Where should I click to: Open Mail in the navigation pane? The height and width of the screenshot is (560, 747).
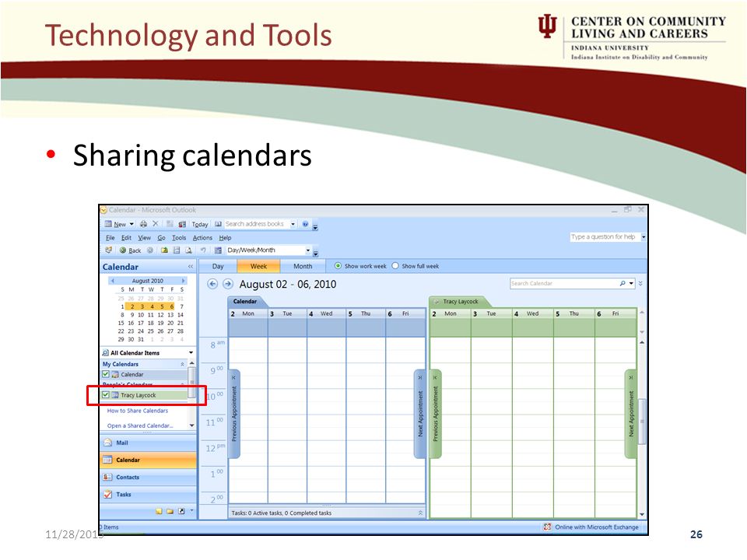[x=148, y=443]
